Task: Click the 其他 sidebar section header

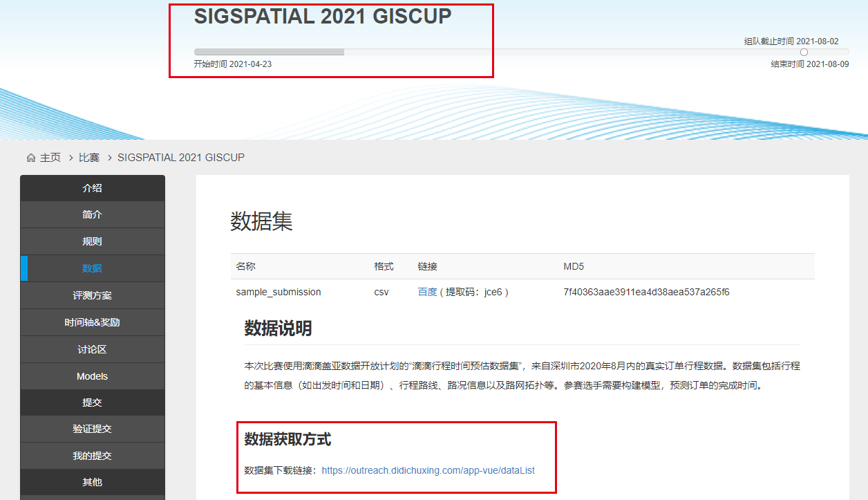Action: coord(93,482)
